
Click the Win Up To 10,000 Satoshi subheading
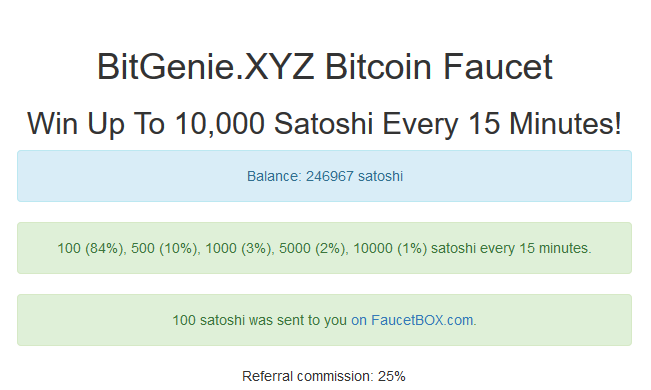coord(325,123)
